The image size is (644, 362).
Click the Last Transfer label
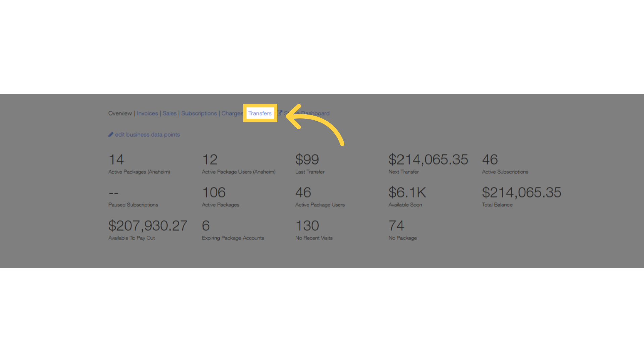(310, 172)
